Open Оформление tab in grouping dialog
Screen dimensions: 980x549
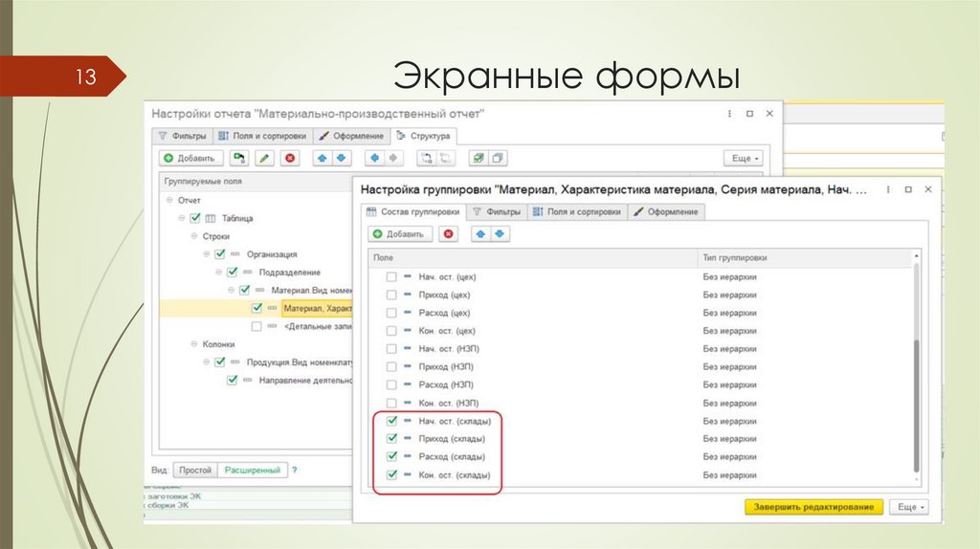click(x=666, y=212)
